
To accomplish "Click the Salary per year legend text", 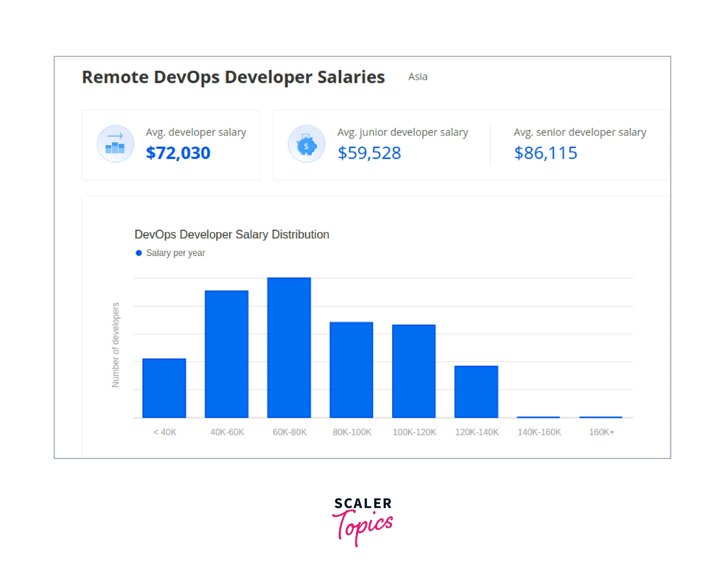I will (x=175, y=253).
